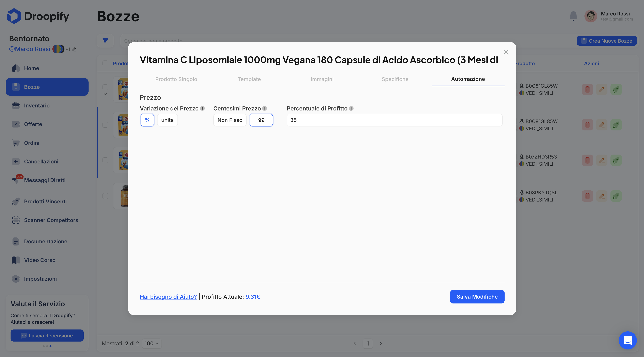The width and height of the screenshot is (644, 357).
Task: Open the 100 per-page dropdown
Action: 151,343
